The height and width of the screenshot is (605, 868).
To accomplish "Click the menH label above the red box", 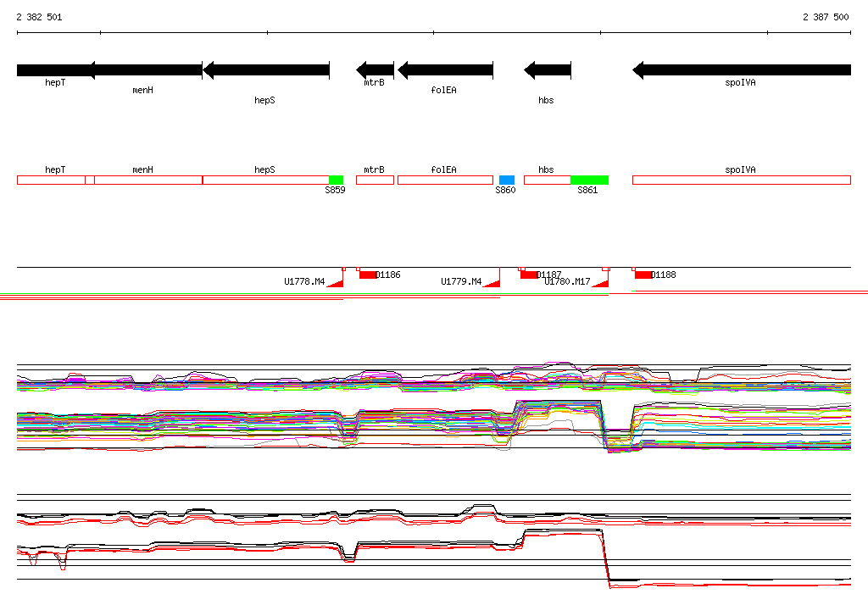I will click(x=142, y=169).
